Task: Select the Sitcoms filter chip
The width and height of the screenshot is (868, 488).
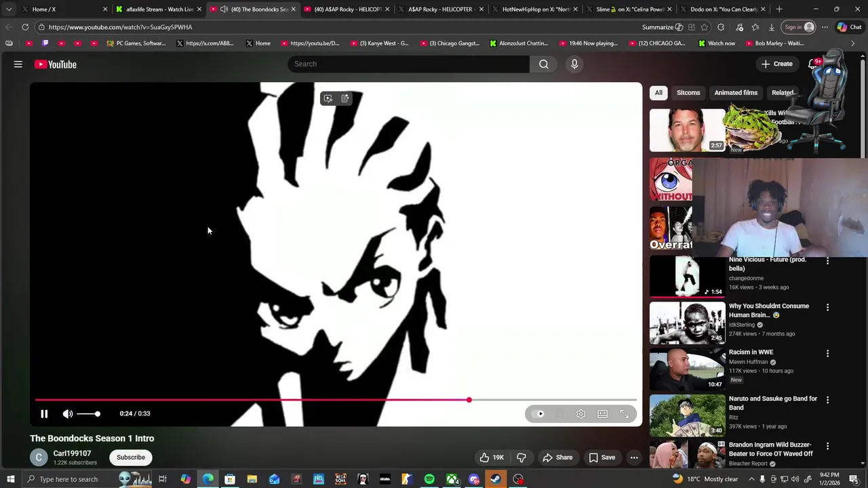Action: [688, 93]
